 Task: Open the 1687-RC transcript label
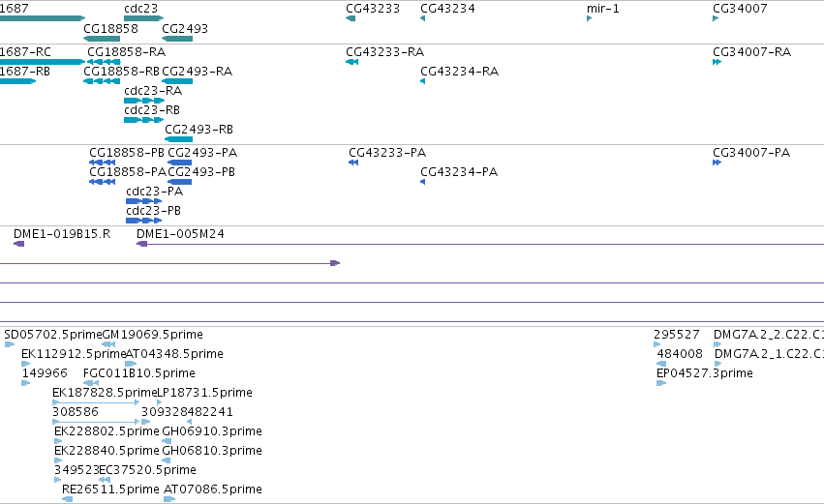click(x=25, y=52)
